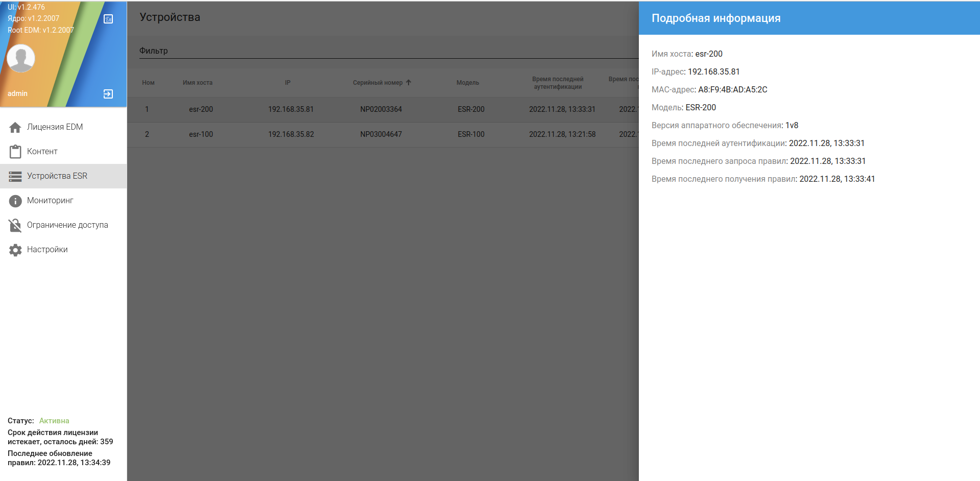Click the home icon beside Лицензия EDM

[15, 127]
